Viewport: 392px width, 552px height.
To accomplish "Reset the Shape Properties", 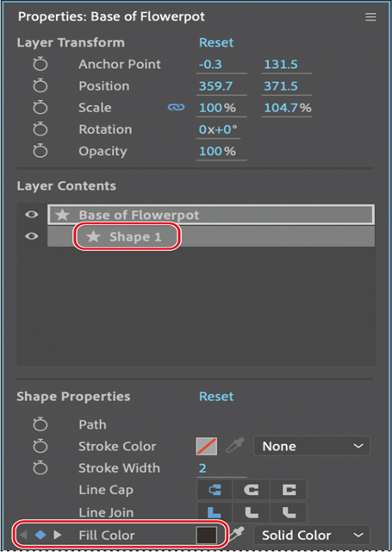I will pos(216,397).
